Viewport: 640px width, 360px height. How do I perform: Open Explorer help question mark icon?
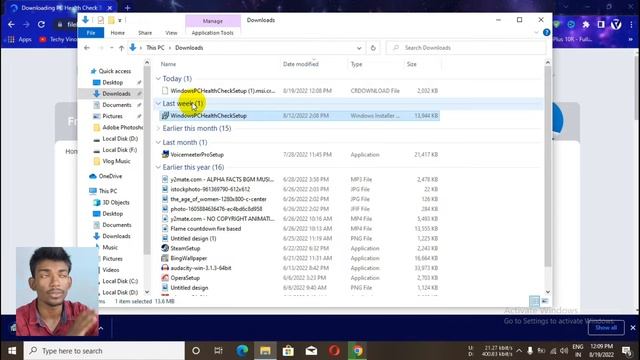coord(547,33)
